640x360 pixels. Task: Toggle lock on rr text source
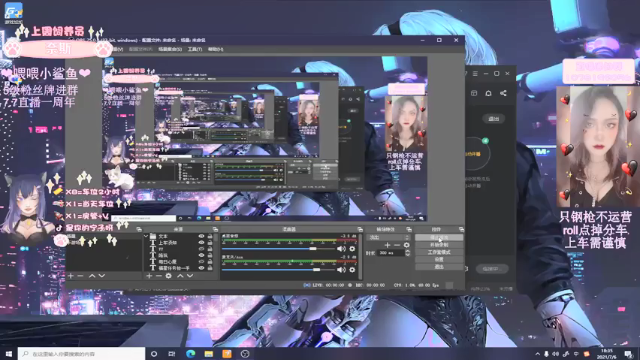[210, 249]
